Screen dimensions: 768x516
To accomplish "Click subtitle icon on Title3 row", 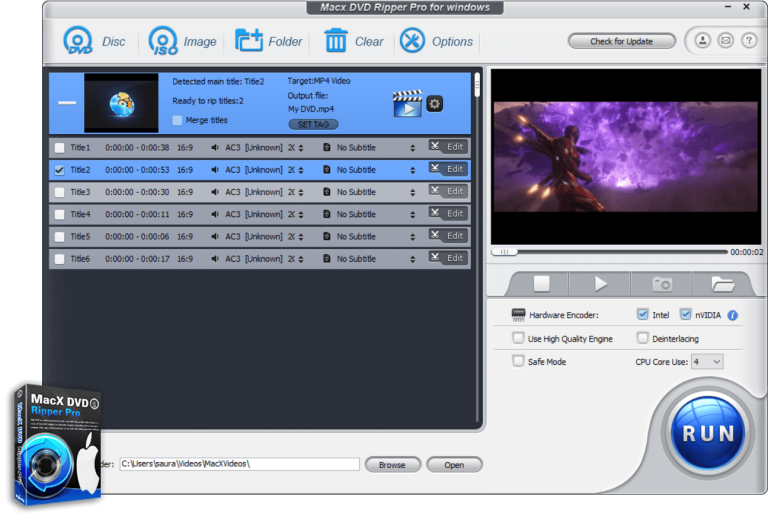I will click(x=327, y=192).
